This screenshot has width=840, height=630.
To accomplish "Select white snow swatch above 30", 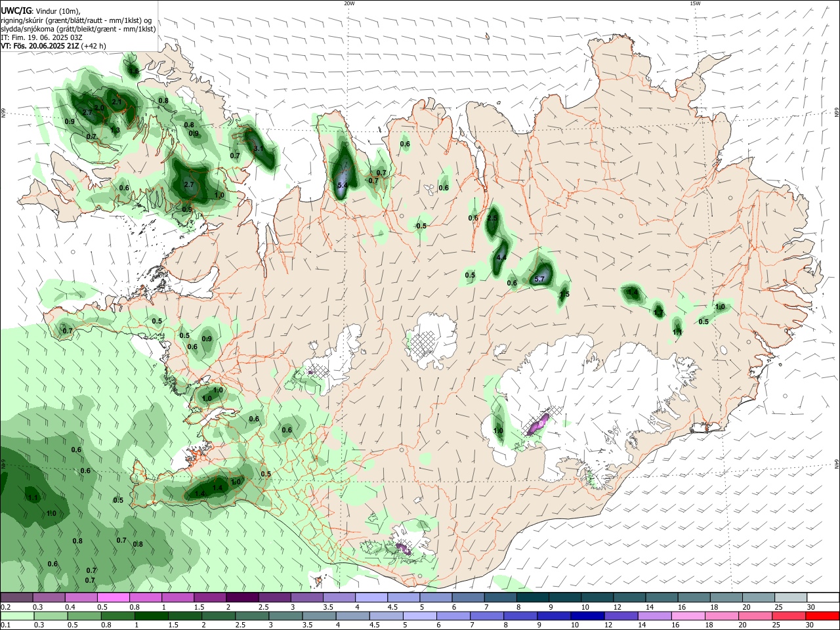I will point(822,598).
